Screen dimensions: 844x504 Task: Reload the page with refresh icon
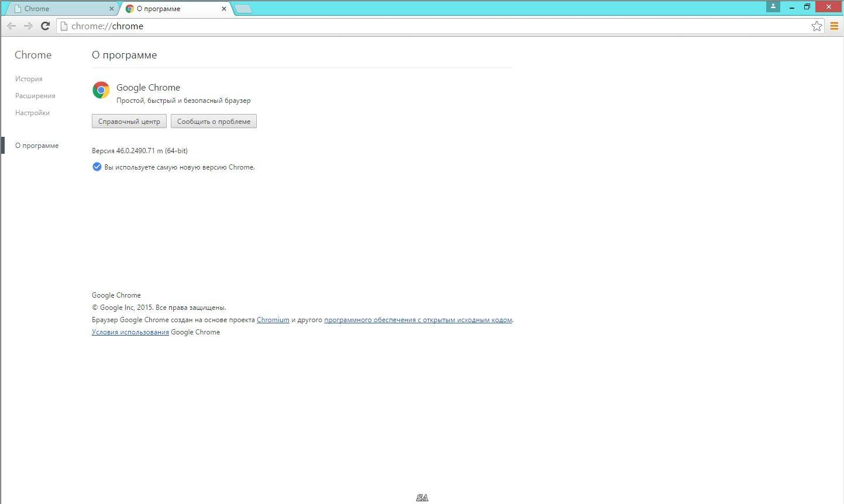(45, 26)
